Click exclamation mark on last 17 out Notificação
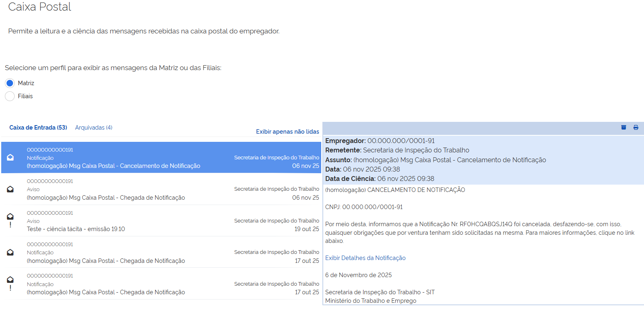This screenshot has width=644, height=313. 11,288
